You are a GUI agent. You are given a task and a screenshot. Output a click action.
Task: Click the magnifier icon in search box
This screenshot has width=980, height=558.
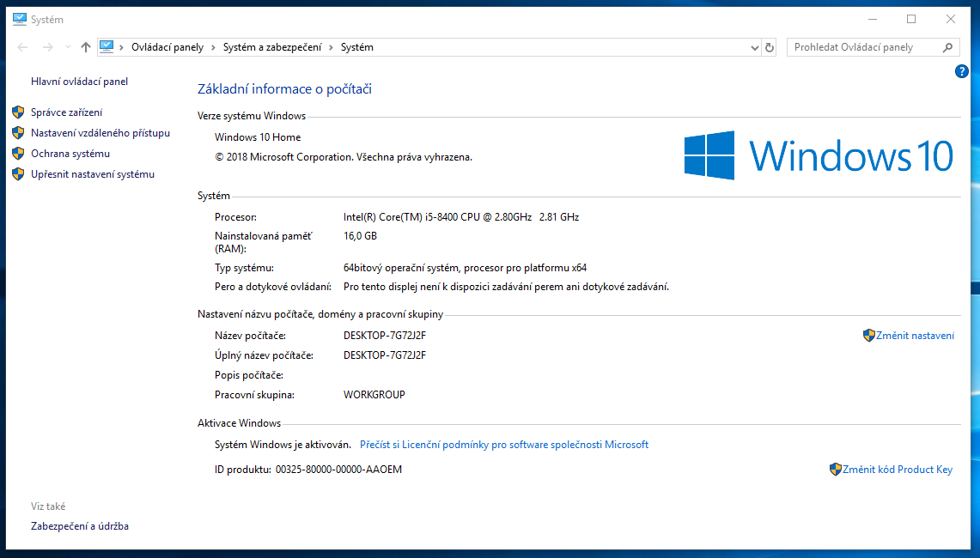point(947,47)
